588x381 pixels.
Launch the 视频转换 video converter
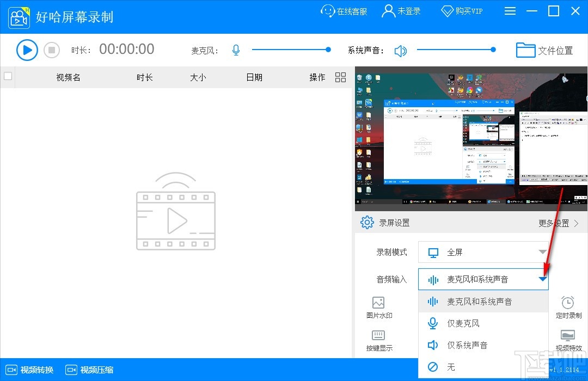(x=29, y=370)
